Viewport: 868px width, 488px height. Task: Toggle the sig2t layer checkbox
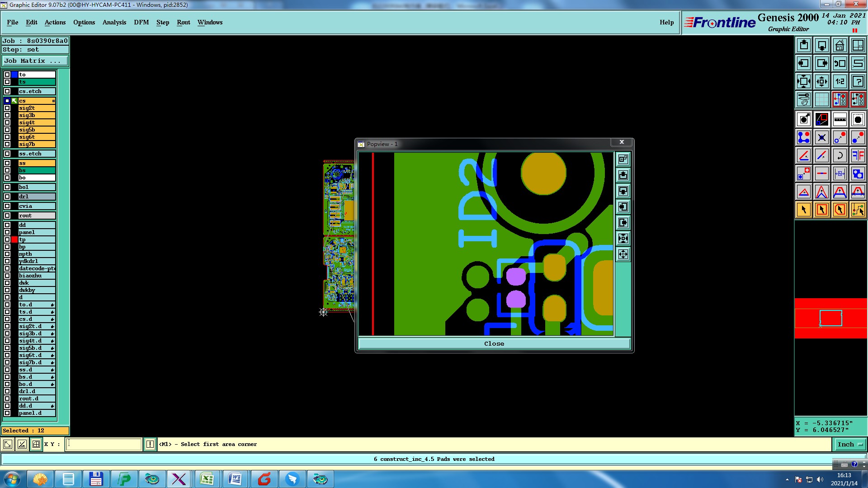pyautogui.click(x=7, y=108)
